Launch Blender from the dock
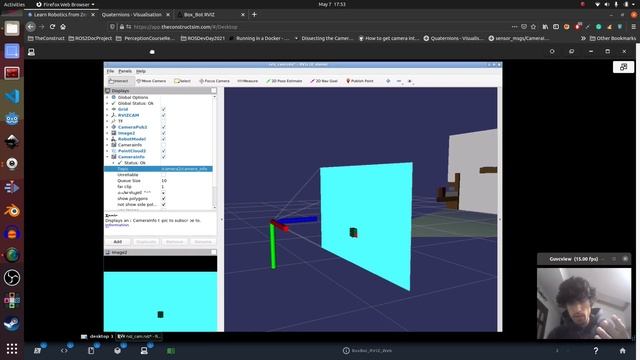This screenshot has height=360, width=640. 12,211
